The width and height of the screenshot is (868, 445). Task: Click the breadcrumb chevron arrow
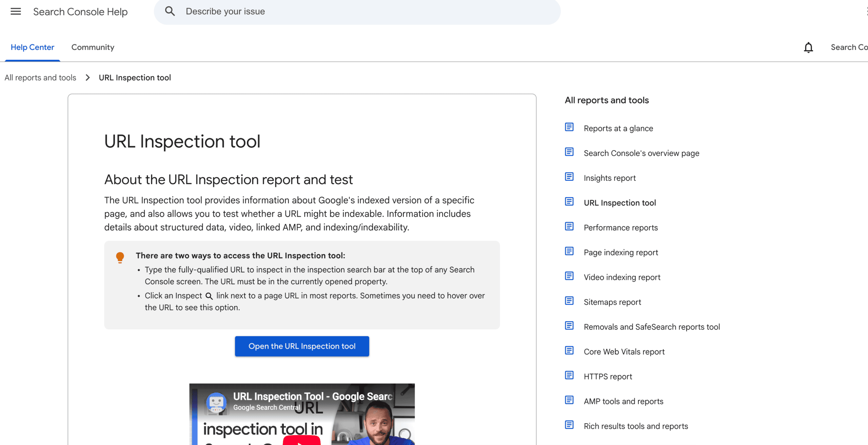click(x=88, y=78)
